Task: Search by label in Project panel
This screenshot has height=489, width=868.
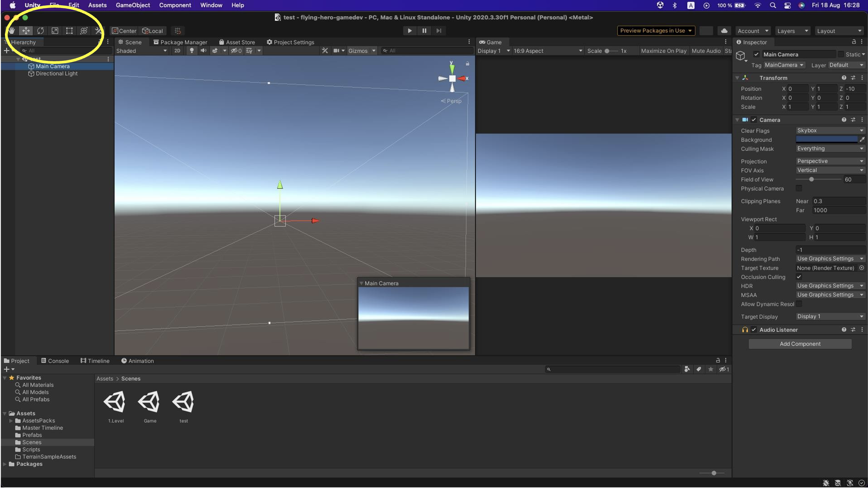Action: (x=699, y=369)
